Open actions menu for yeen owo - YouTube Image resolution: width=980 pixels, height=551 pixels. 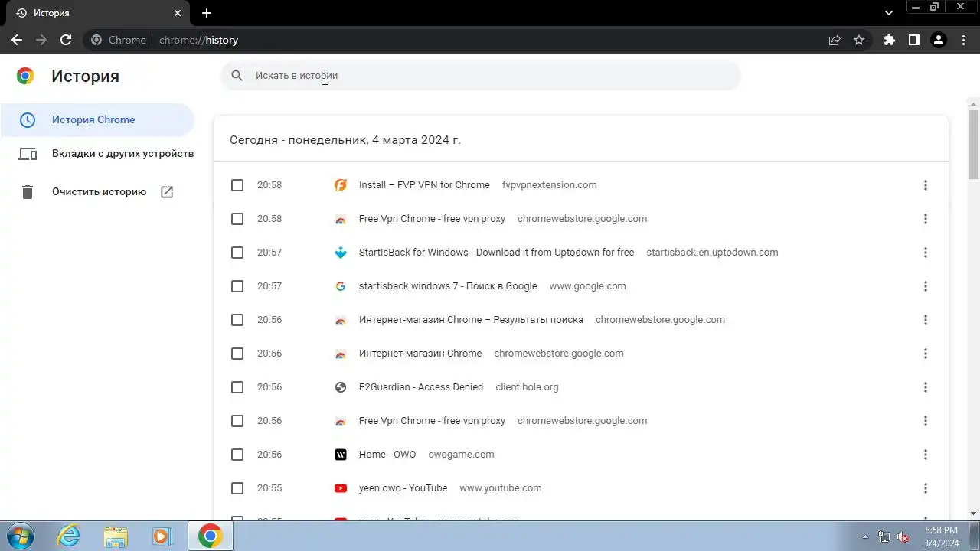[925, 488]
